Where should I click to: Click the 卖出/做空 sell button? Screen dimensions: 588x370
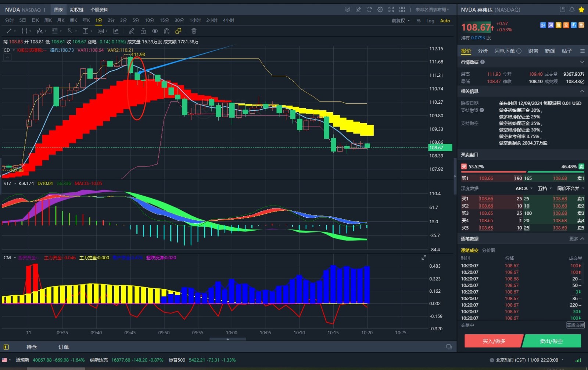(x=551, y=341)
